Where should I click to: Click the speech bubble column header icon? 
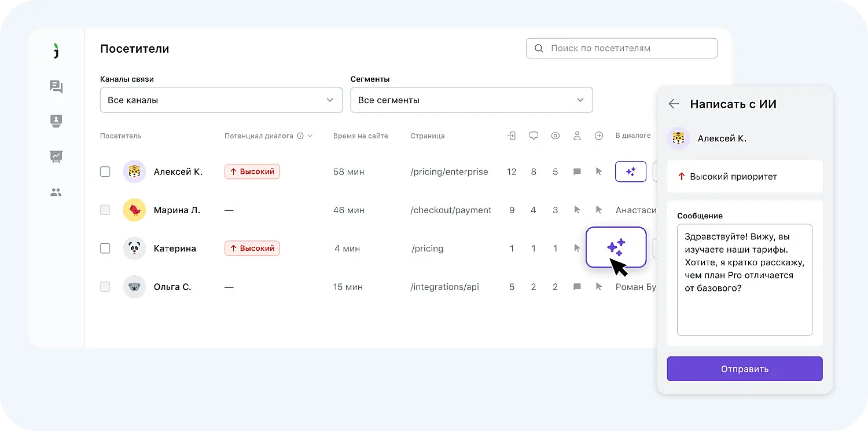[x=534, y=136]
